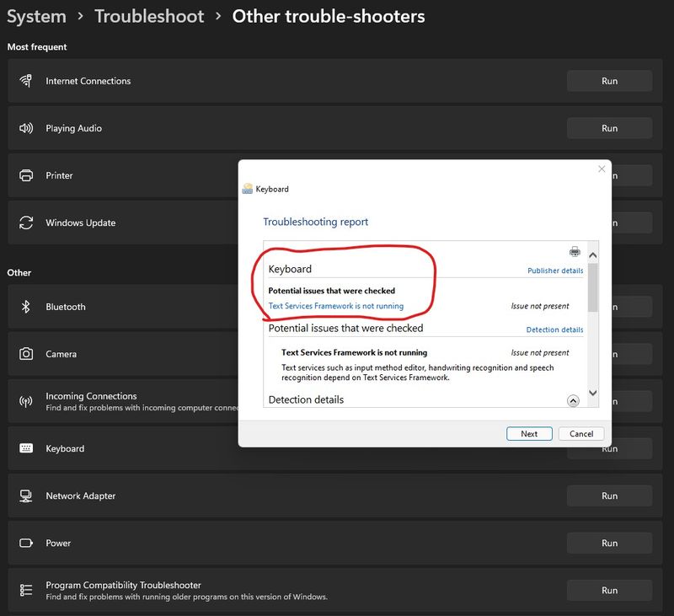Click the Program Compatibility Troubleshooter label

pos(123,585)
